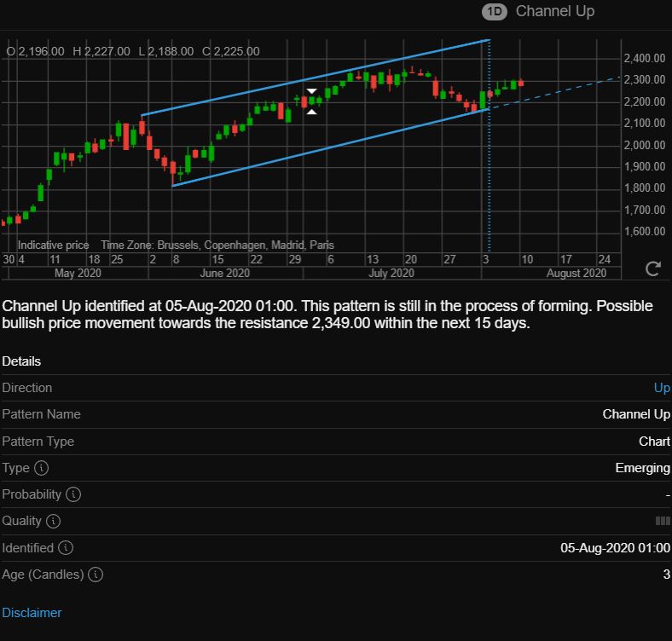Image resolution: width=672 pixels, height=641 pixels.
Task: Click the Indicative price label
Action: [x=53, y=245]
